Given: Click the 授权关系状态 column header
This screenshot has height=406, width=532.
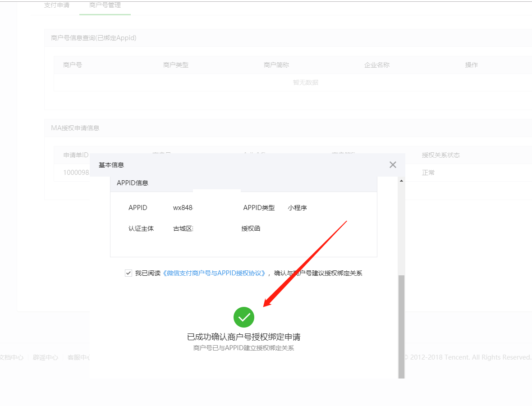Looking at the screenshot, I should coord(441,155).
